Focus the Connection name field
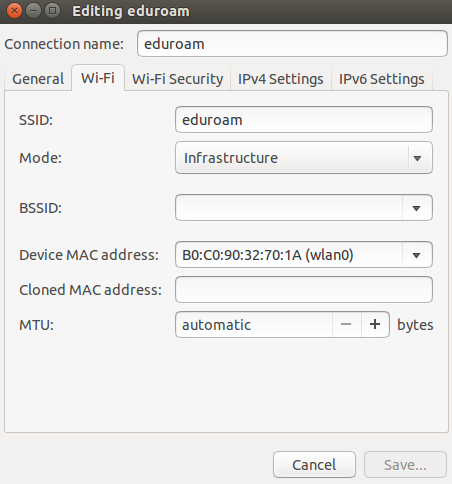 (292, 44)
